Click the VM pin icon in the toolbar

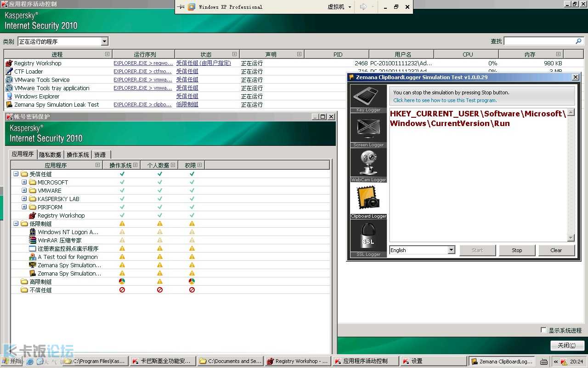click(181, 7)
